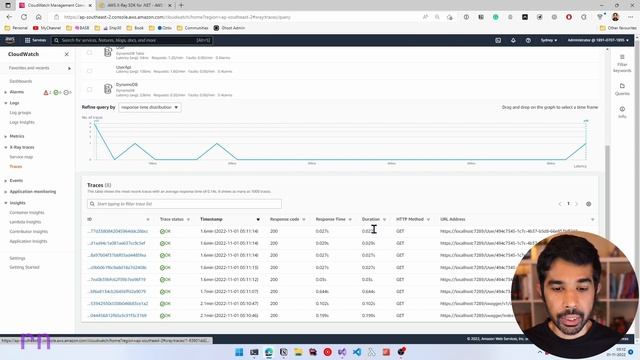This screenshot has width=640, height=360.
Task: Open the AWS logo home link
Action: [10, 40]
